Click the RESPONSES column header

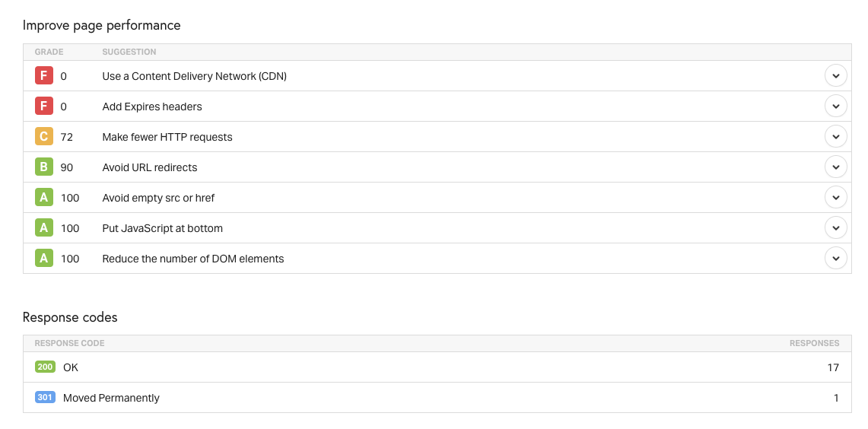(814, 343)
